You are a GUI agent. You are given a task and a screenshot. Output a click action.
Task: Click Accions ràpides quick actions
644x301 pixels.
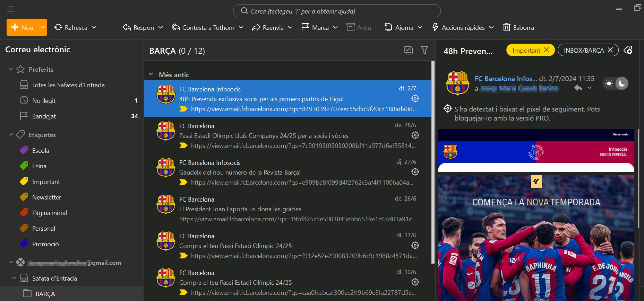click(458, 27)
